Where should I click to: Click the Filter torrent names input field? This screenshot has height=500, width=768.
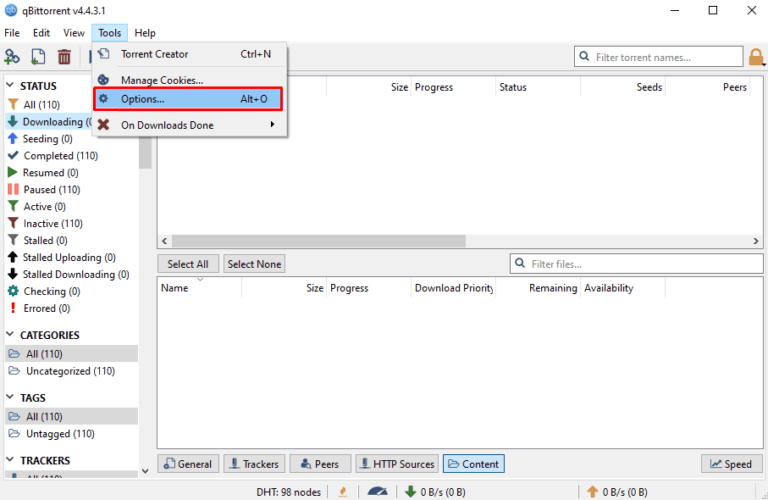coord(658,57)
